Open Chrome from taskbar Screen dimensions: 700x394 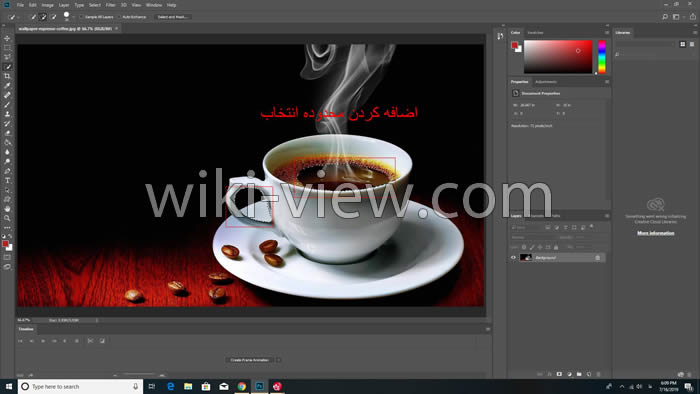click(x=242, y=386)
